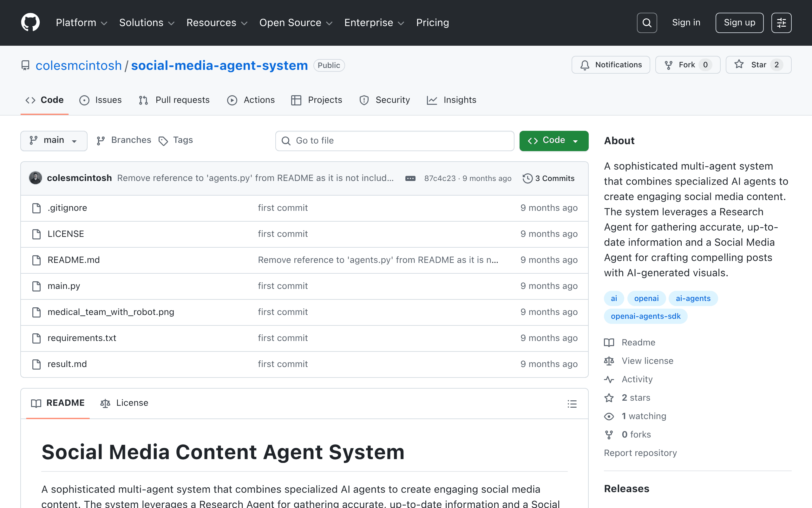Click the book icon beside Readme in About
This screenshot has width=812, height=508.
click(609, 342)
